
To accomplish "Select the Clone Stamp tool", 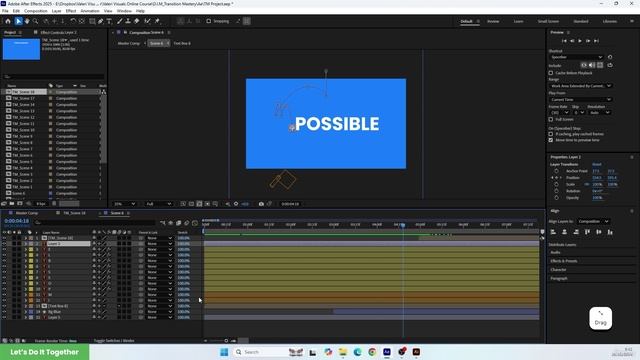I will click(x=128, y=21).
